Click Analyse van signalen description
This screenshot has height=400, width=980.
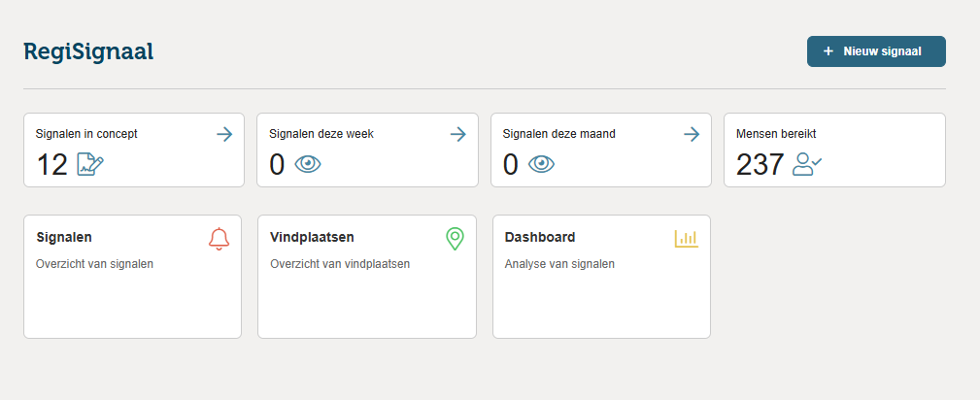click(x=559, y=263)
